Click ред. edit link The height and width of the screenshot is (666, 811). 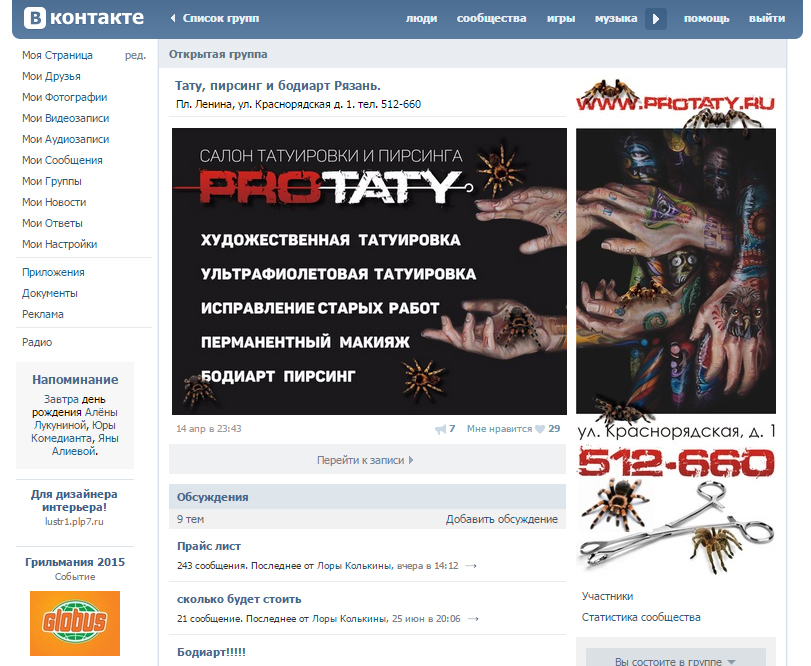[136, 55]
